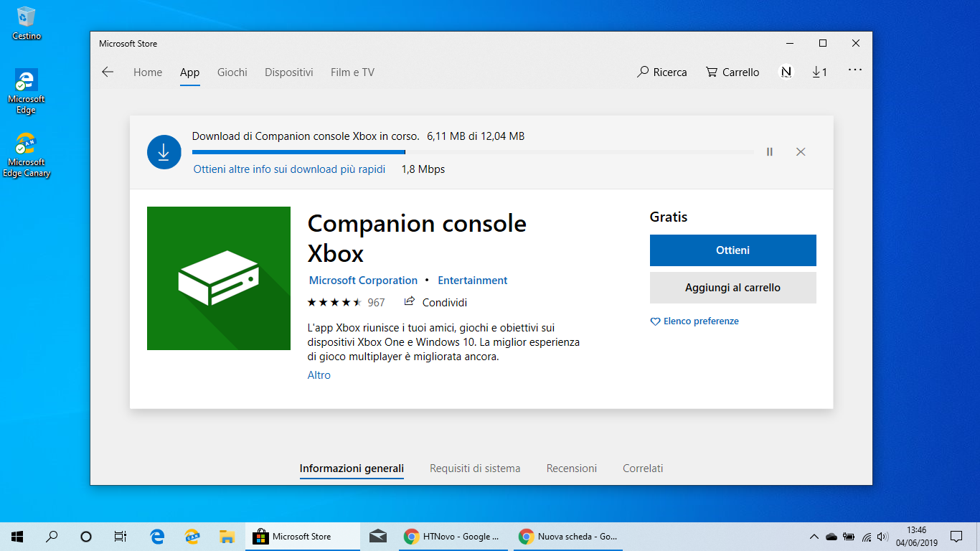This screenshot has height=551, width=980.
Task: Expand hidden system tray icons
Action: tap(814, 537)
